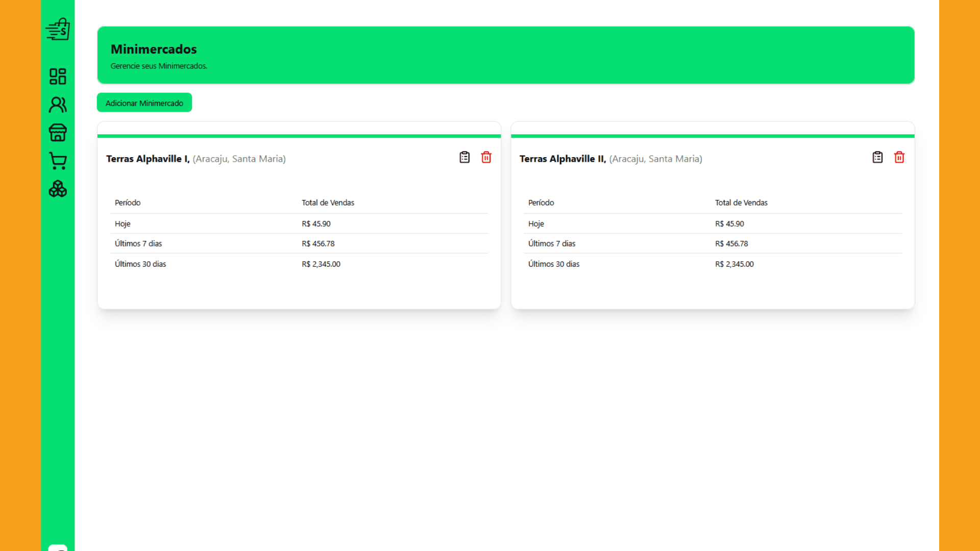Open details clipboard icon for Terras Alphaville II
This screenshot has height=551, width=980.
[877, 157]
